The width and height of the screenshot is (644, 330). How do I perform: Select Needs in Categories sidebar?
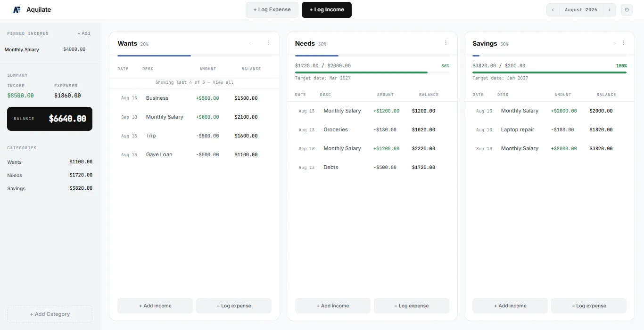(x=50, y=175)
